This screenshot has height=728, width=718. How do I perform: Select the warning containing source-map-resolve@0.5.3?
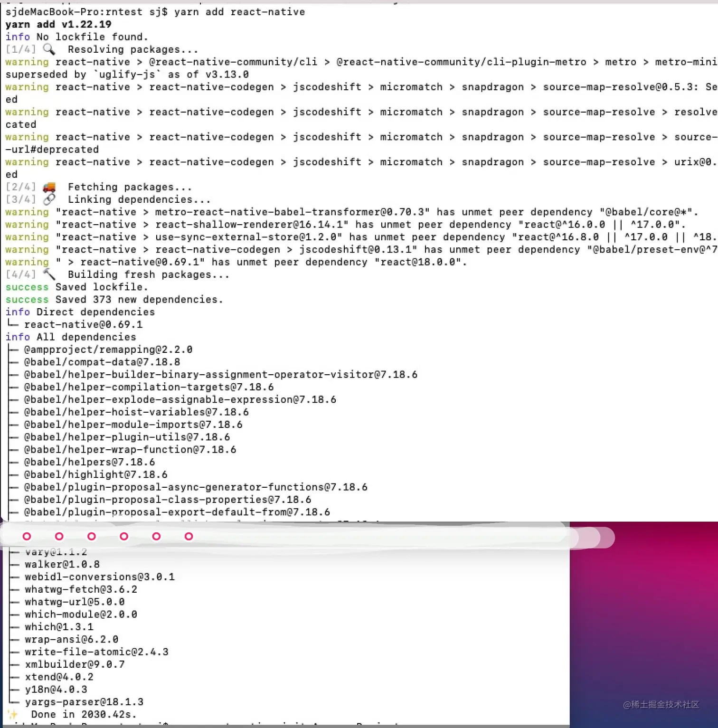pyautogui.click(x=361, y=87)
